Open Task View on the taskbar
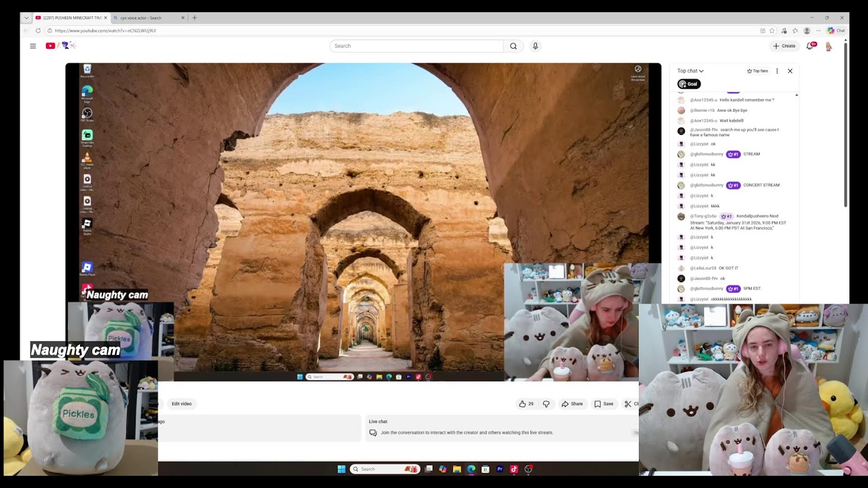 pos(429,469)
